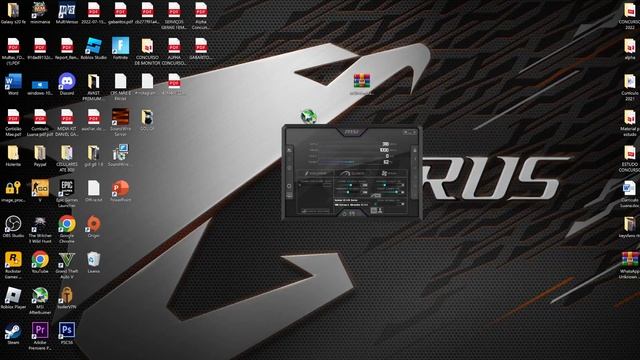Open the Google Chrome shortcut
This screenshot has width=640, height=360.
pyautogui.click(x=67, y=230)
